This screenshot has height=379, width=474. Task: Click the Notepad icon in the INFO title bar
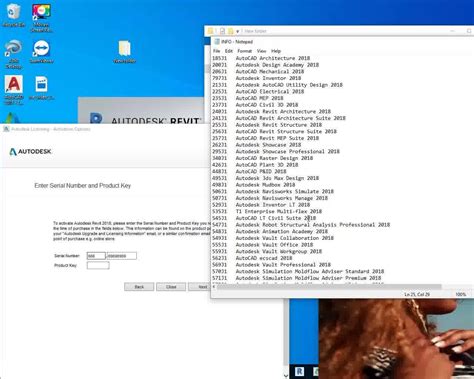point(217,42)
